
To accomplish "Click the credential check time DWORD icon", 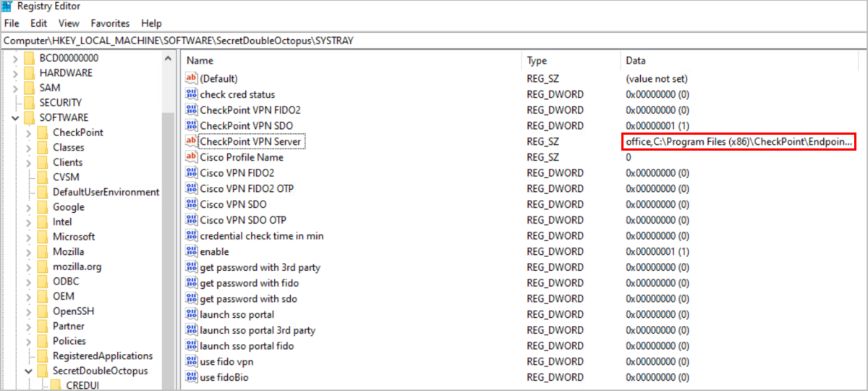I will 192,236.
